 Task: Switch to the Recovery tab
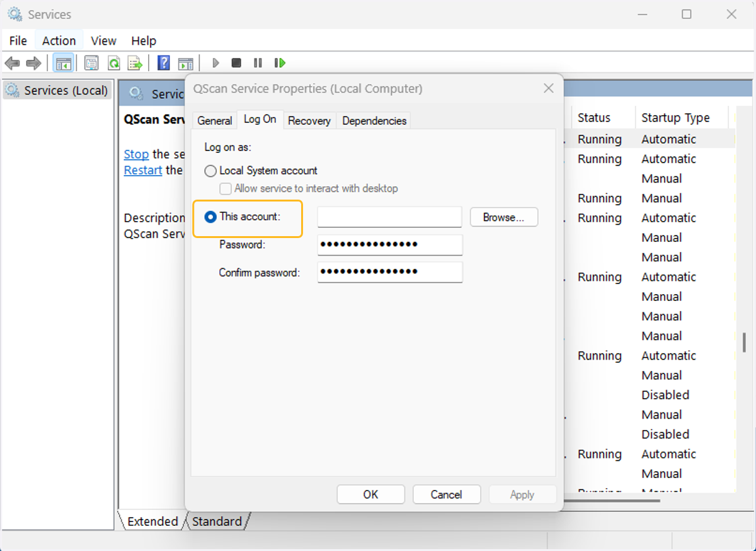tap(309, 121)
